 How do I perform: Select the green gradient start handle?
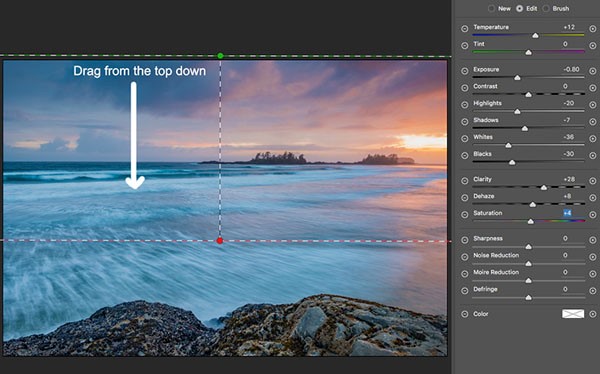[x=220, y=56]
